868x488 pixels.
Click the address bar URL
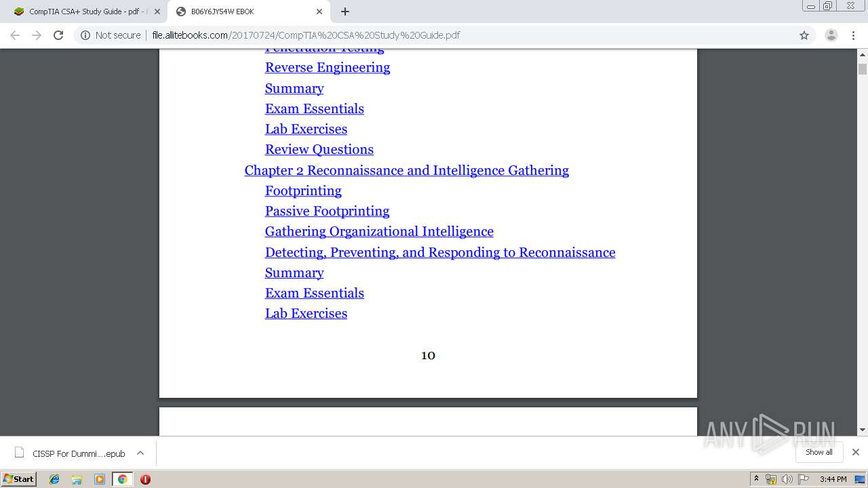point(306,35)
